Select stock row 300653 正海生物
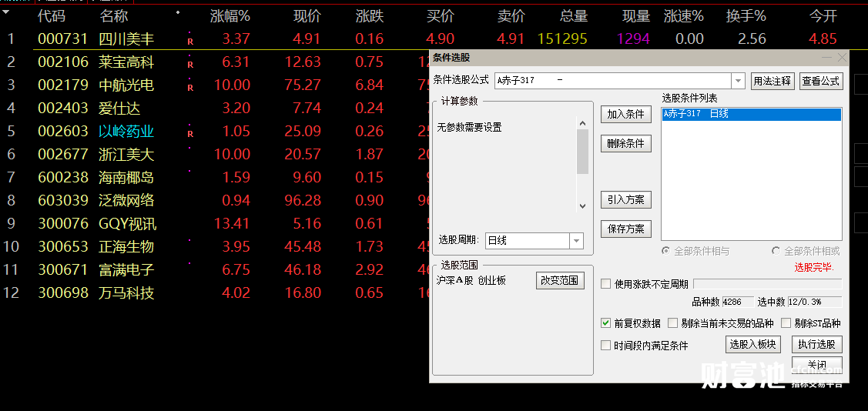Image resolution: width=868 pixels, height=411 pixels. coord(215,247)
